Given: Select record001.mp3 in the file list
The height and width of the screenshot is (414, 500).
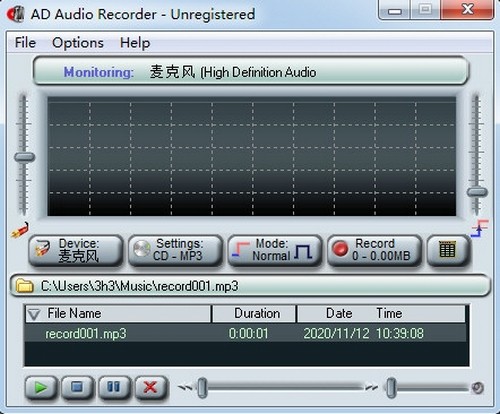Looking at the screenshot, I should (x=86, y=334).
